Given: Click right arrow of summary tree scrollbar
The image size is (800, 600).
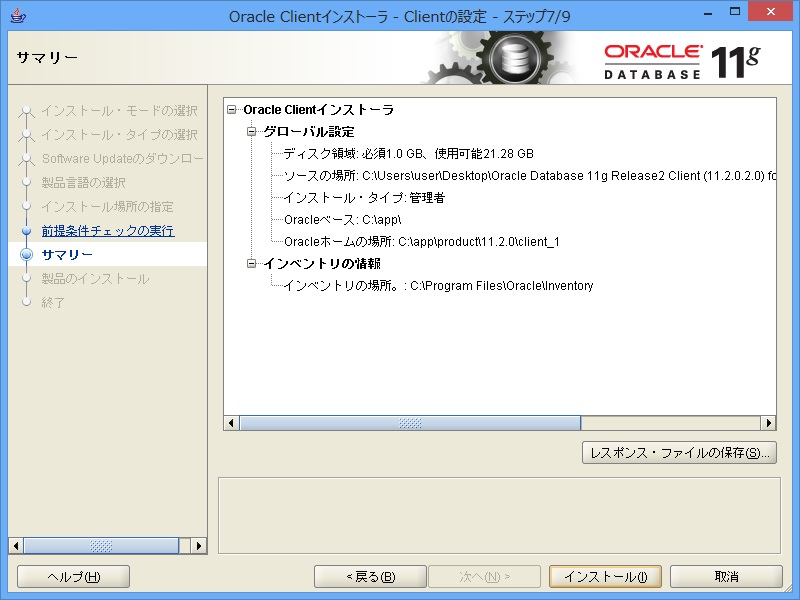Looking at the screenshot, I should 768,423.
